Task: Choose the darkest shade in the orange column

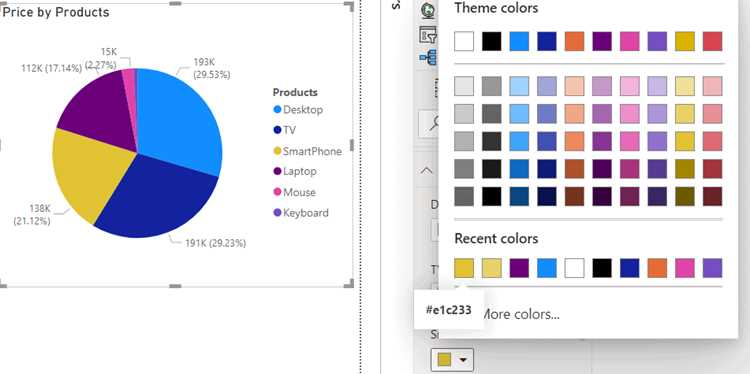Action: point(574,197)
